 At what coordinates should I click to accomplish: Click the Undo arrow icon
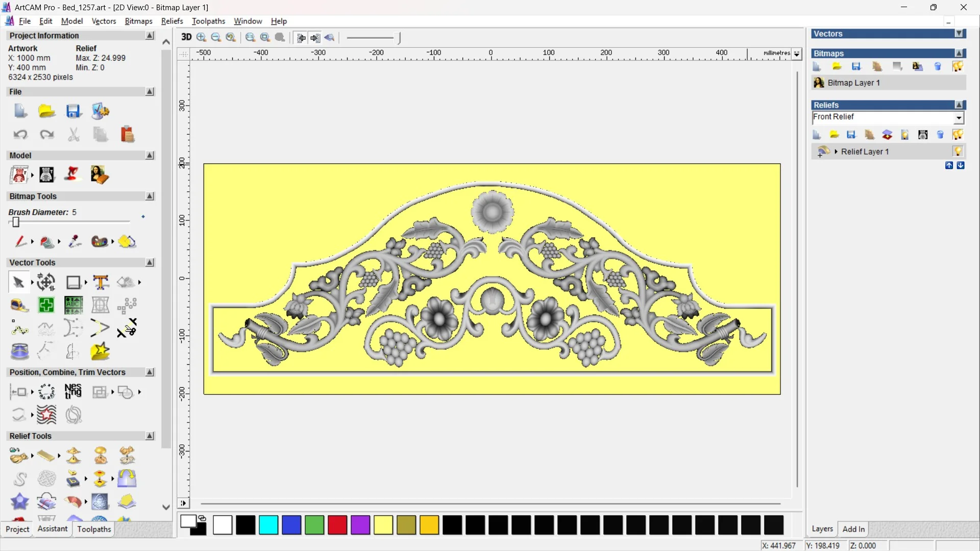coord(20,135)
